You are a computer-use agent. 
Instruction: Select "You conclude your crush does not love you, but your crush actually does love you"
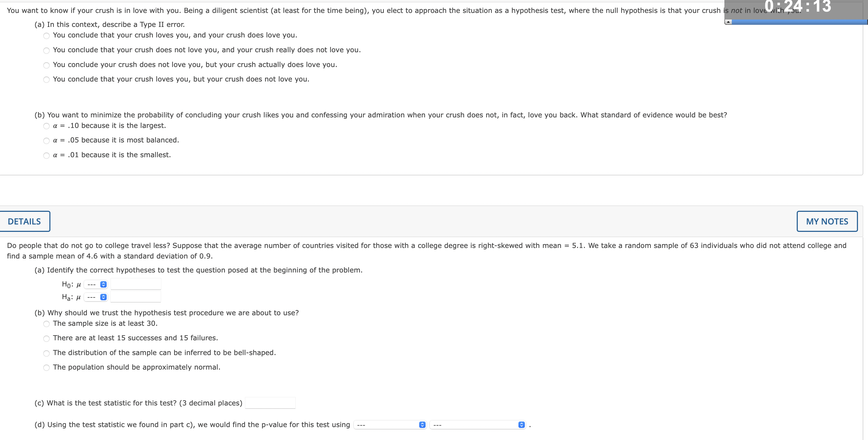click(46, 65)
